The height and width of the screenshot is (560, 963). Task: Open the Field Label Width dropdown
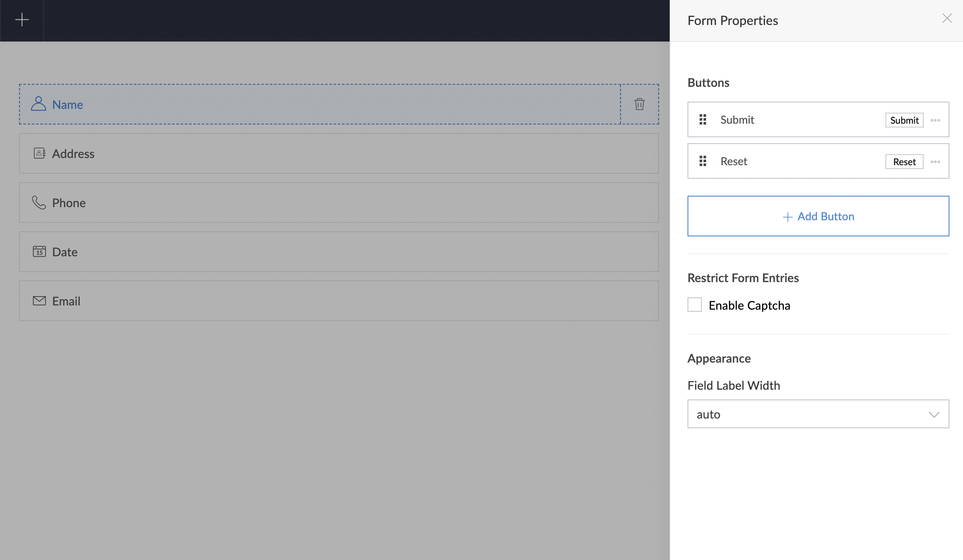click(x=818, y=414)
